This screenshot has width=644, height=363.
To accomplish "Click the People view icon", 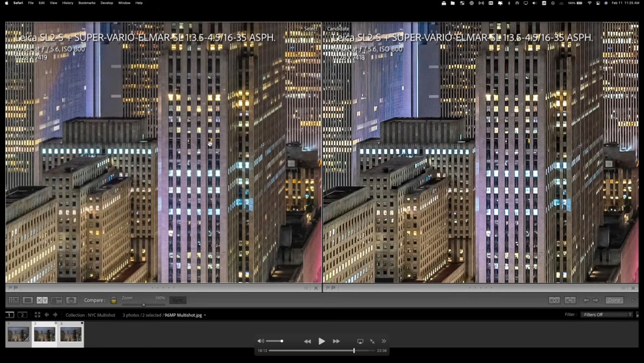I will (x=71, y=300).
